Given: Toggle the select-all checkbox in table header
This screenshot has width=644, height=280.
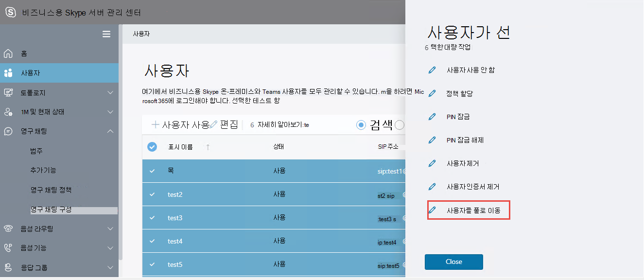Looking at the screenshot, I should click(x=152, y=147).
